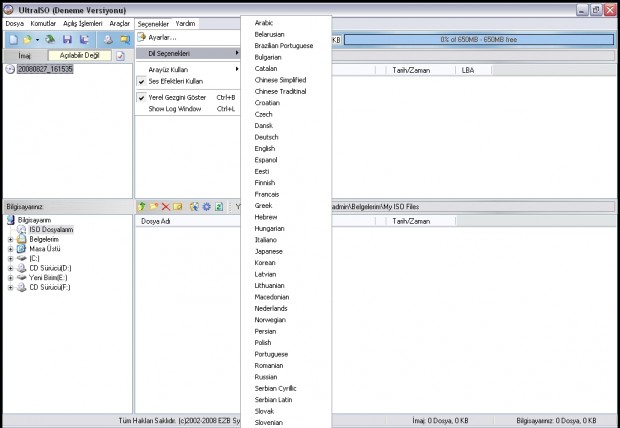Open the Komutlar menu
Image resolution: width=620 pixels, height=428 pixels.
pyautogui.click(x=43, y=24)
